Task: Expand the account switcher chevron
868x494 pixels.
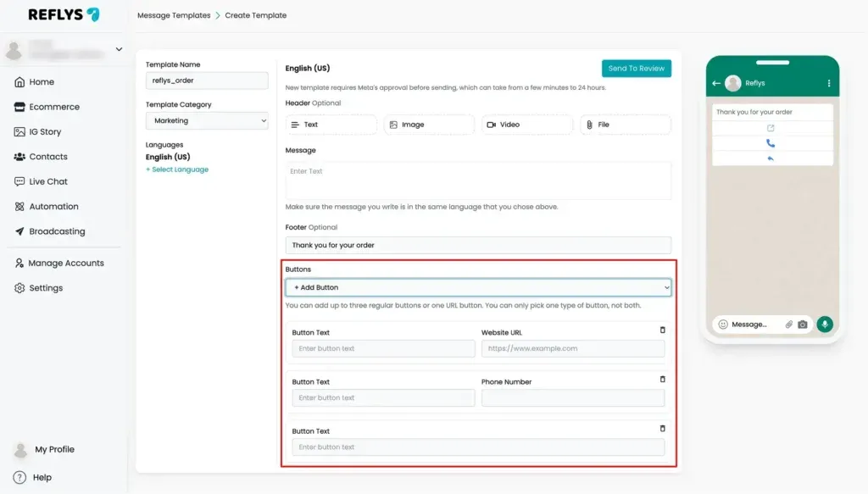Action: coord(119,49)
